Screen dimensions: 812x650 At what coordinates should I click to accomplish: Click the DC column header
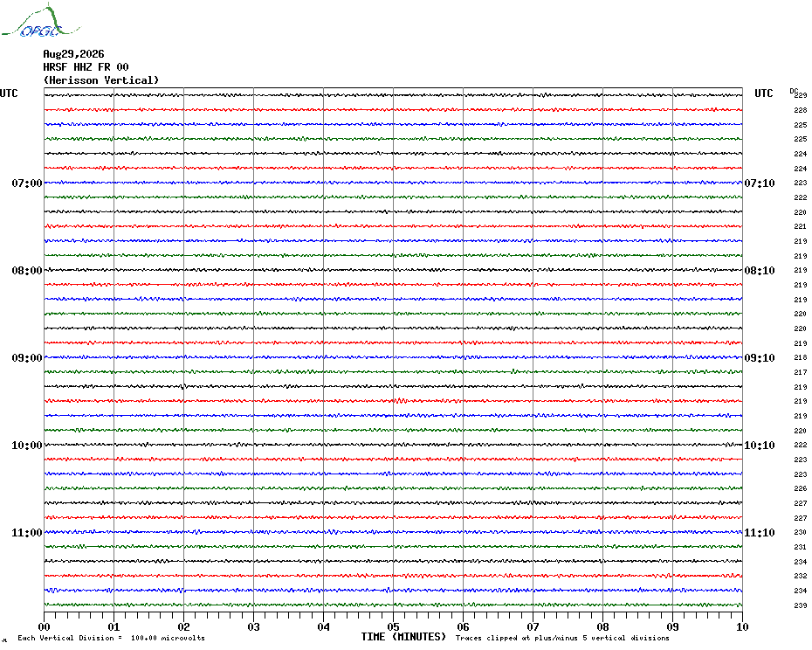tap(794, 91)
